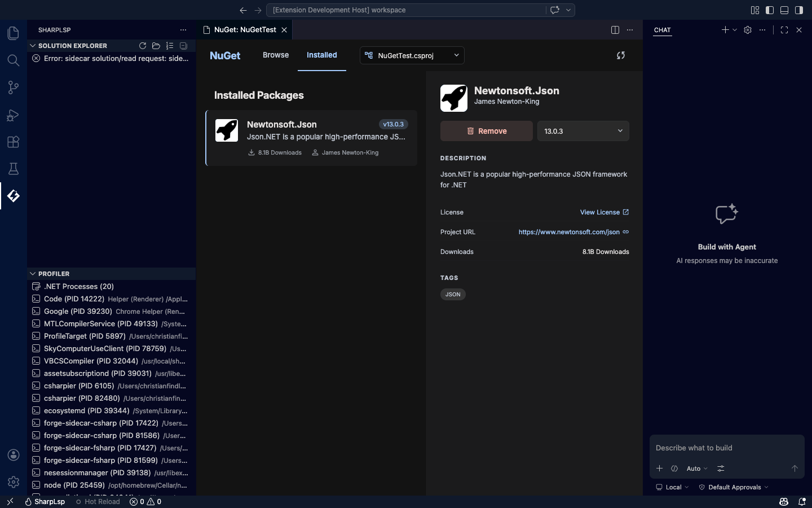Add context with chat plus icon

(x=659, y=468)
